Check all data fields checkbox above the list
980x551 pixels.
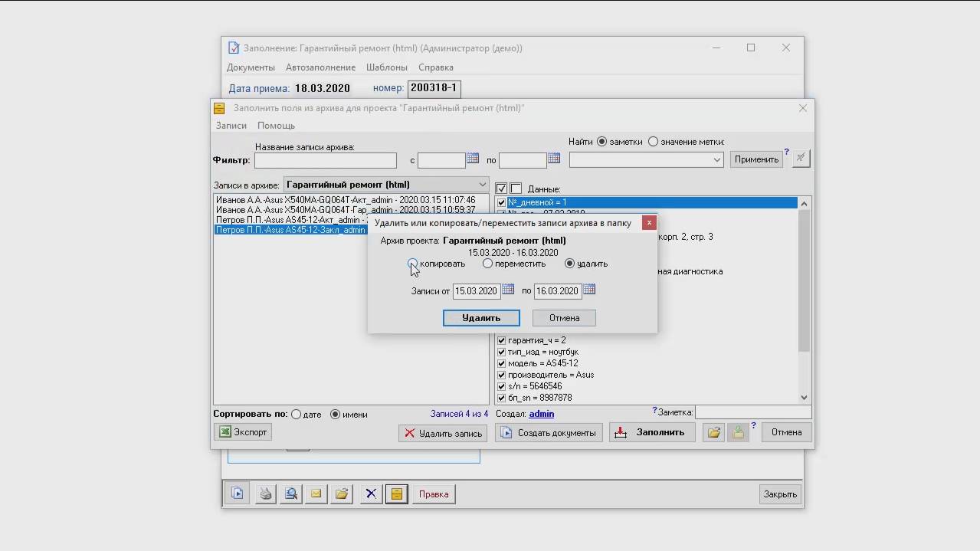(x=501, y=189)
